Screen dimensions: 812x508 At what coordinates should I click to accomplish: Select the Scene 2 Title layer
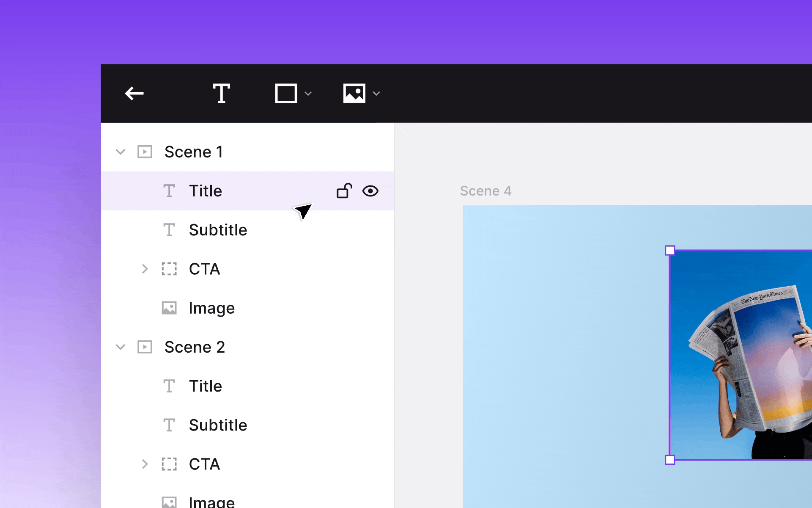pyautogui.click(x=206, y=386)
